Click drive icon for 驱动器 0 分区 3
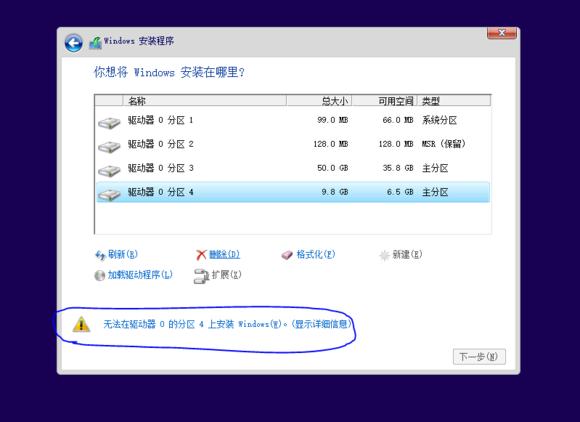 coord(109,171)
